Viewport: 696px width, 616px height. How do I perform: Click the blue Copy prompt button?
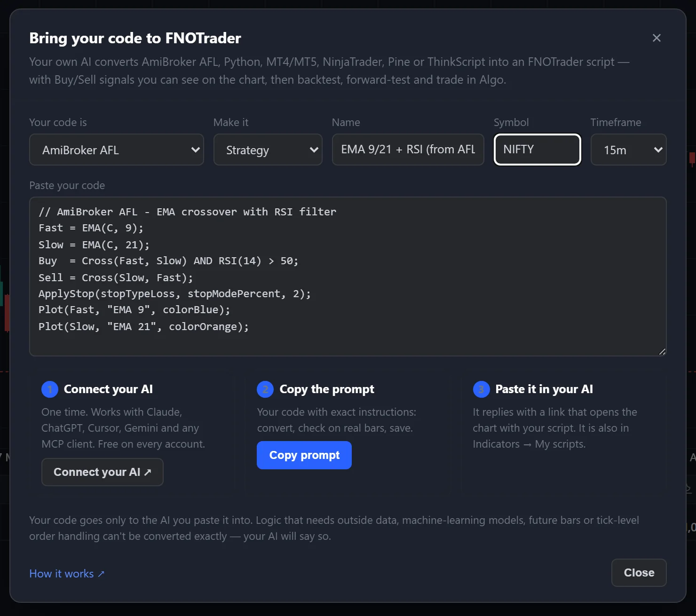coord(304,455)
